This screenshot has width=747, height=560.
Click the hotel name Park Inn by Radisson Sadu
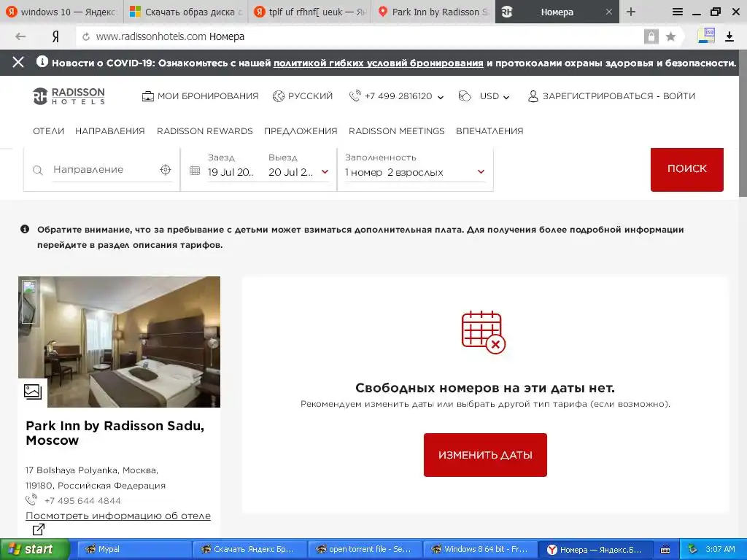pos(115,433)
